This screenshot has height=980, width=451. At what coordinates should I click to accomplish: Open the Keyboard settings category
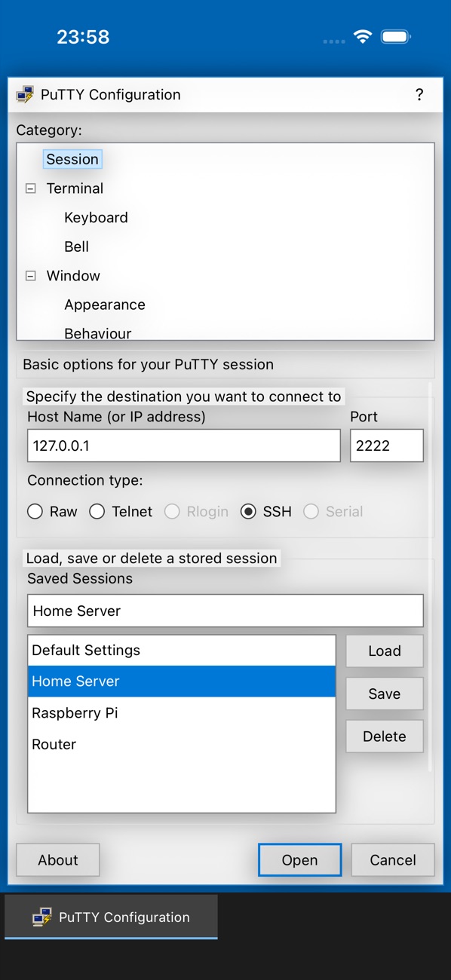coord(96,218)
